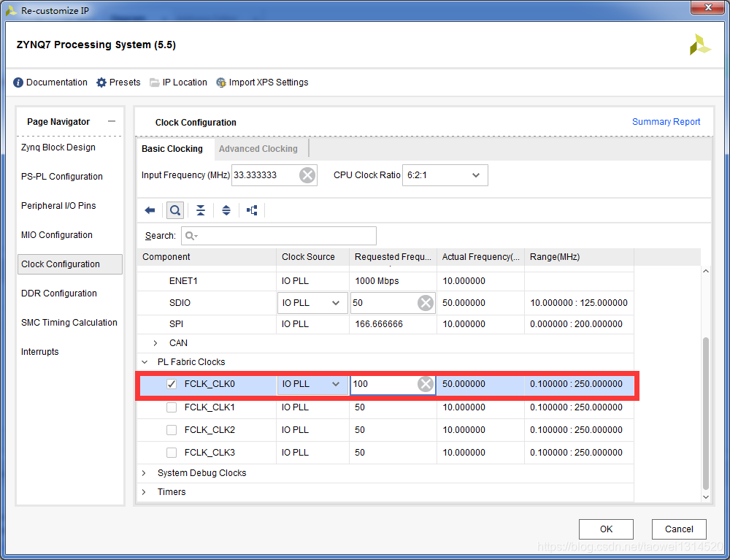Viewport: 730px width, 560px height.
Task: Click Import XPS Settings icon
Action: (x=221, y=83)
